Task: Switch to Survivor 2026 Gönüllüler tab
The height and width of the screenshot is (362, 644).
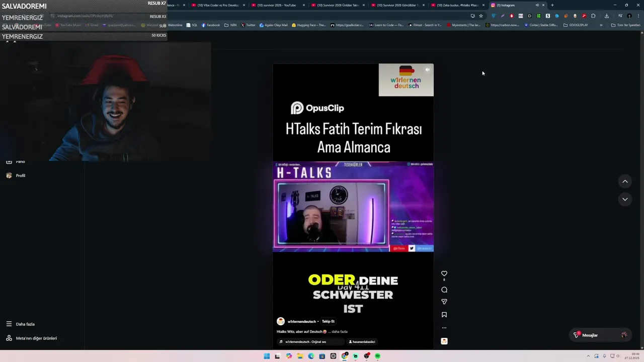Action: (397, 5)
